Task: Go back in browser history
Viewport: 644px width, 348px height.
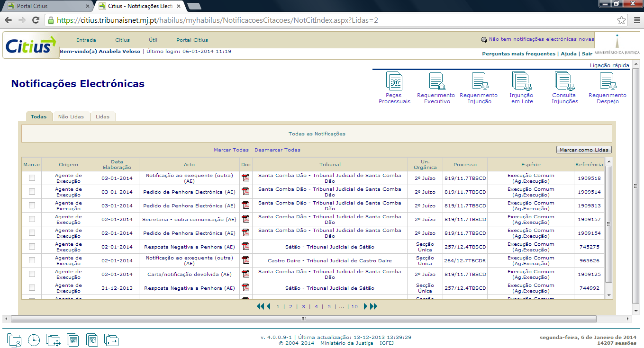Action: 8,20
